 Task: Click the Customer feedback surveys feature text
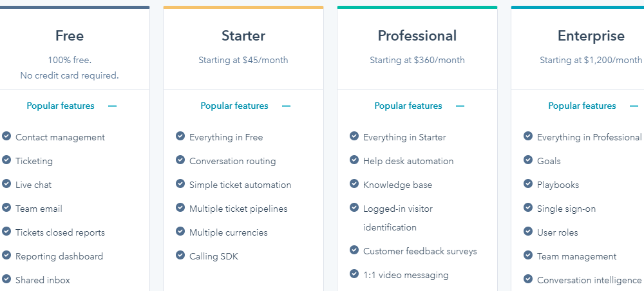[420, 251]
